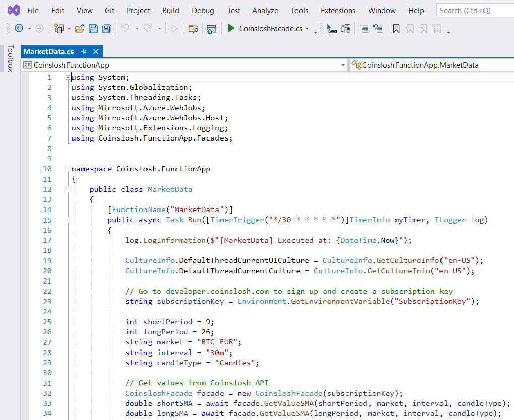Click the Uncomment selected lines icon

coord(377,29)
